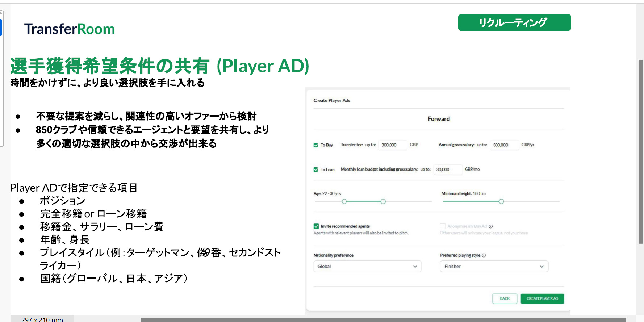This screenshot has height=322, width=644.
Task: Open the Preferred playing style dropdown
Action: pos(494,266)
